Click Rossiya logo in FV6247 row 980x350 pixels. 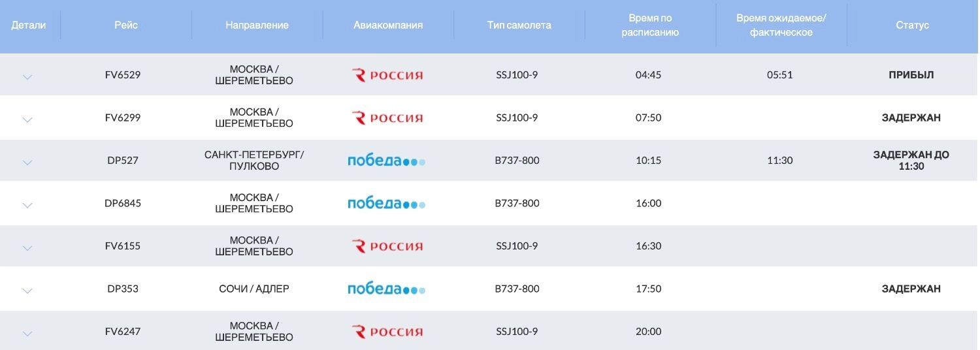coord(387,332)
